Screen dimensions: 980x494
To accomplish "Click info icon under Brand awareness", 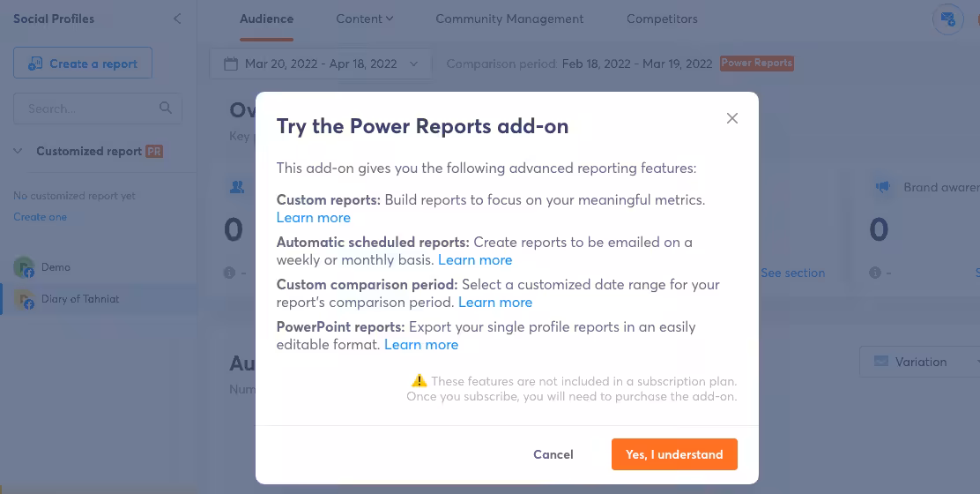I will pos(875,273).
